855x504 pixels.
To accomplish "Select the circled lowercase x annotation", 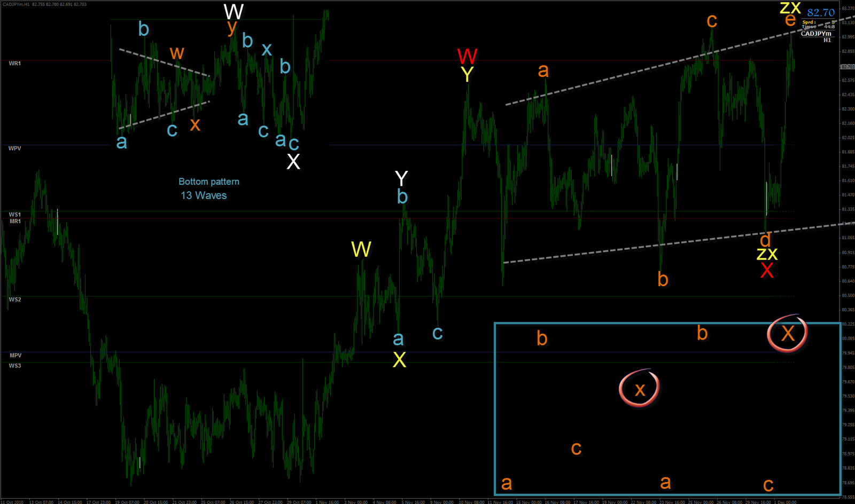I will click(x=640, y=389).
